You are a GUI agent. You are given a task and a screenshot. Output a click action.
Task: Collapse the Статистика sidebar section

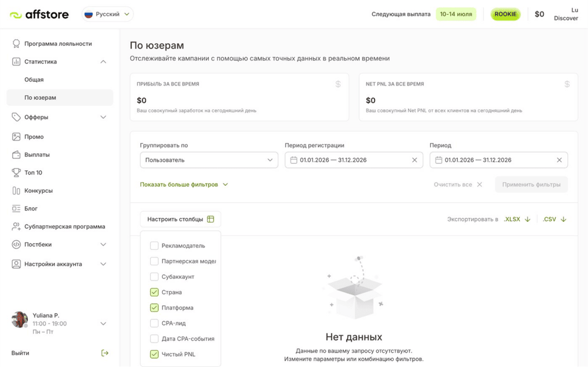103,62
